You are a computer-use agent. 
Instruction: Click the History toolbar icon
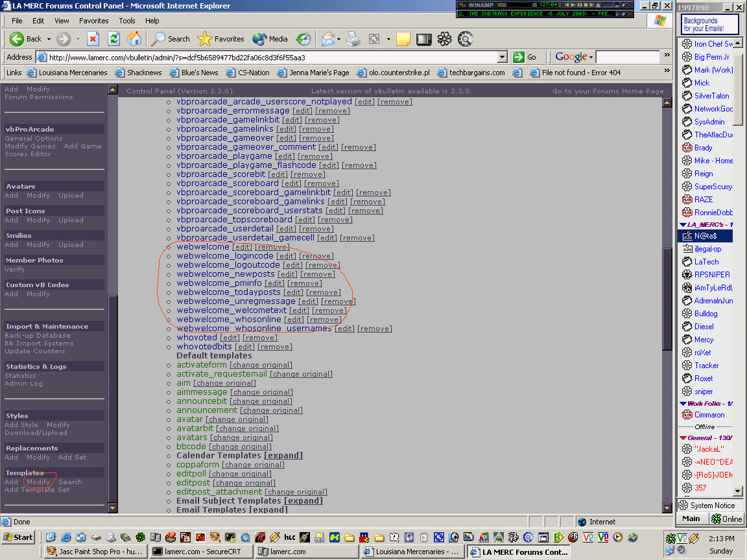coord(303,39)
